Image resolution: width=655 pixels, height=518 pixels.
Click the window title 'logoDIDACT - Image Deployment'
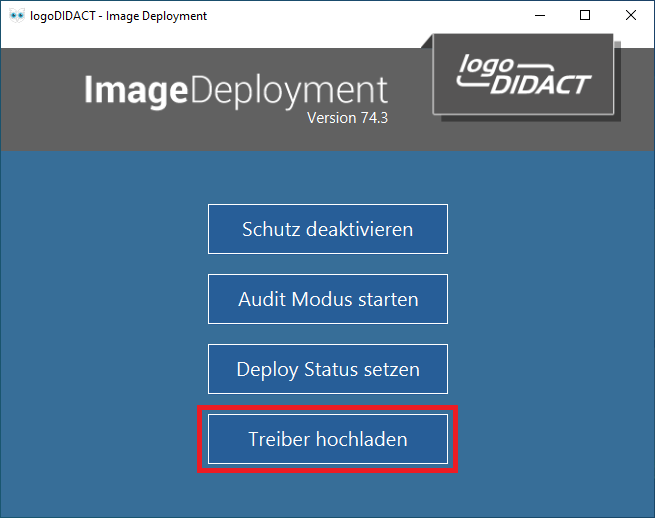pos(118,16)
